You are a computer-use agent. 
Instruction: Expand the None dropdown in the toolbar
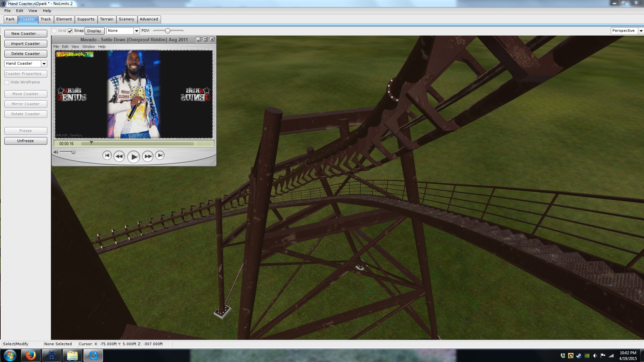[136, 31]
